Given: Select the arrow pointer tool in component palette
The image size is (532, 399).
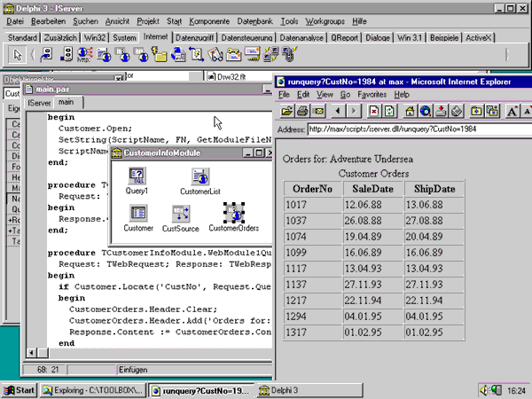Looking at the screenshot, I should 17,54.
